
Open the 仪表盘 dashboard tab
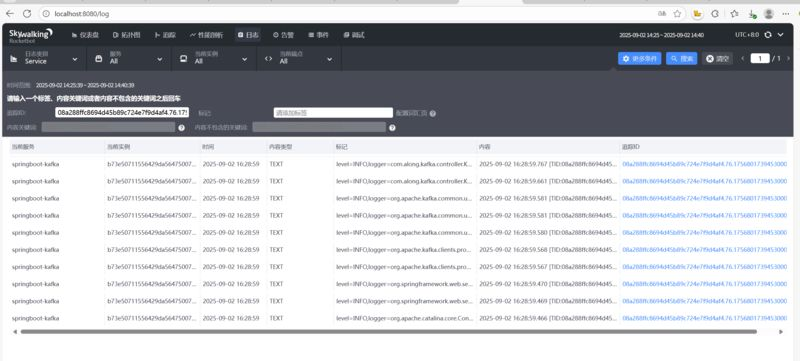click(85, 35)
